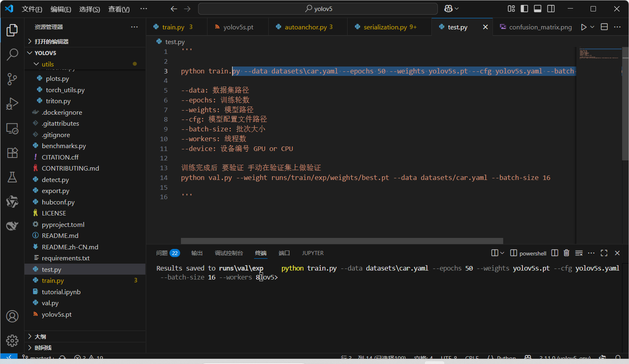This screenshot has height=364, width=629.
Task: Open the JUPYTER panel tab
Action: (x=313, y=253)
